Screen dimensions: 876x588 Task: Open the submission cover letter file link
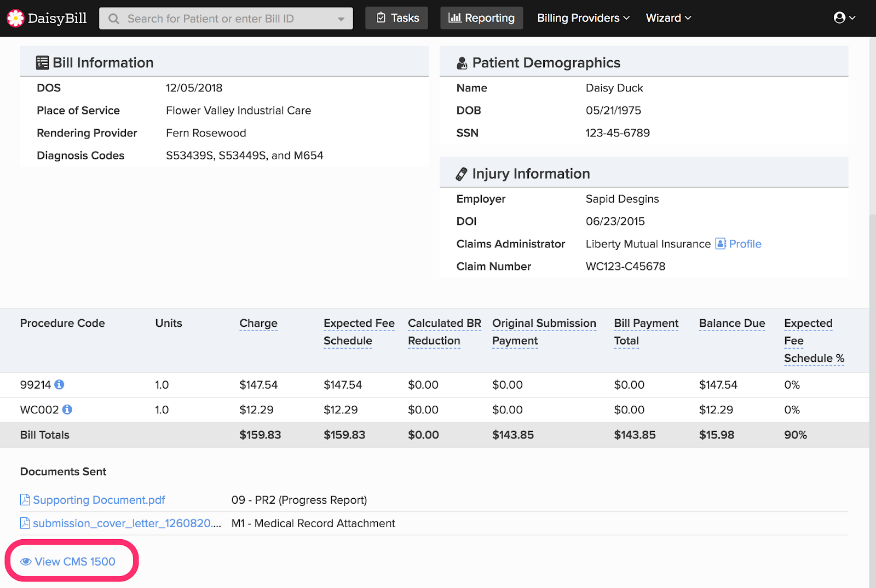[x=126, y=523]
